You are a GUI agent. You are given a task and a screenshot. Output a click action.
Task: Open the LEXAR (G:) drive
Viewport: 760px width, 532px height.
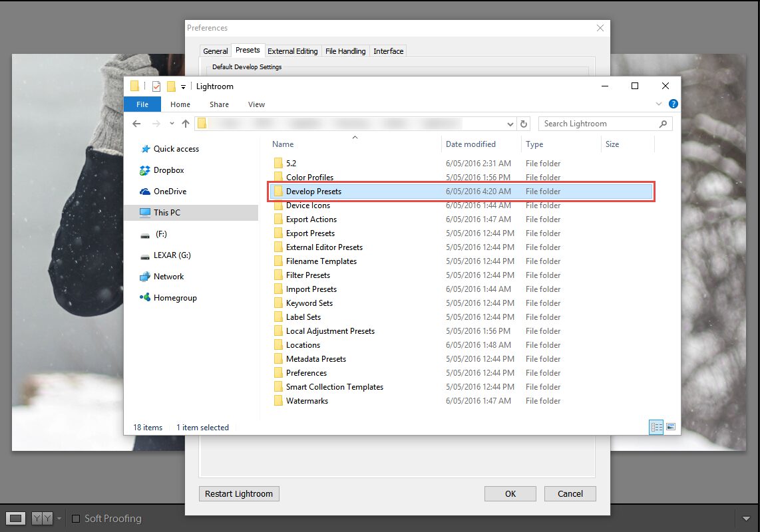click(x=166, y=255)
